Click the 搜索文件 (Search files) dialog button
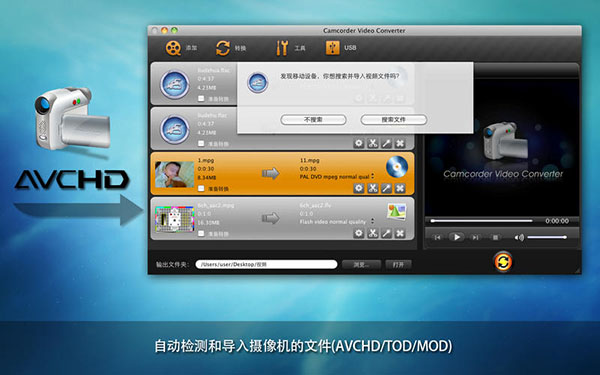Screen dimensions: 600x375 tap(393, 120)
